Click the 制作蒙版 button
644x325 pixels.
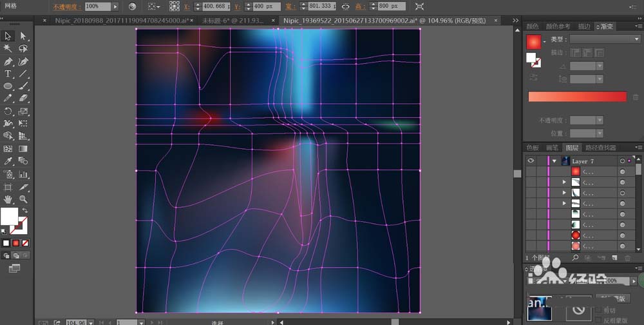[x=613, y=299]
